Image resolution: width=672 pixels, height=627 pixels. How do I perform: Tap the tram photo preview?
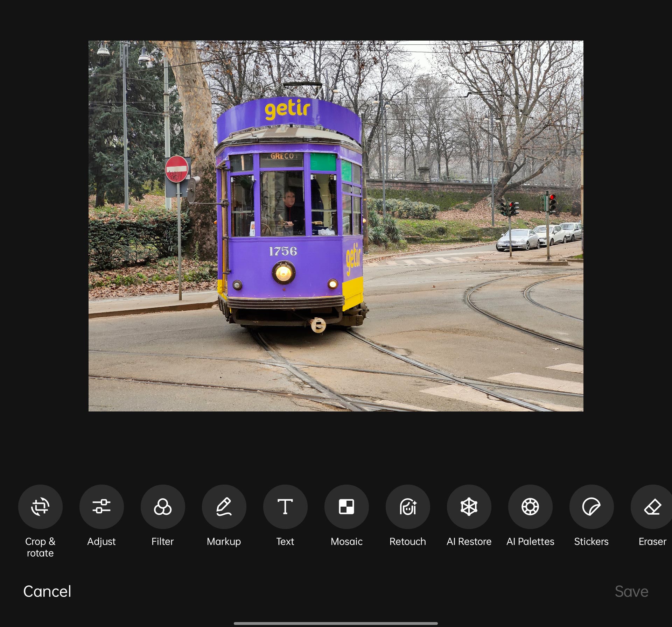(x=336, y=226)
